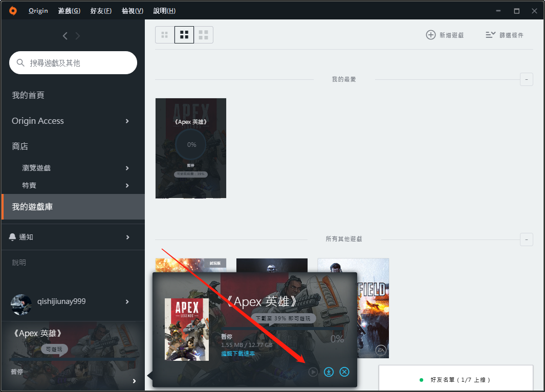The height and width of the screenshot is (392, 545).
Task: Cancel the Apex download with the X icon
Action: pos(344,372)
